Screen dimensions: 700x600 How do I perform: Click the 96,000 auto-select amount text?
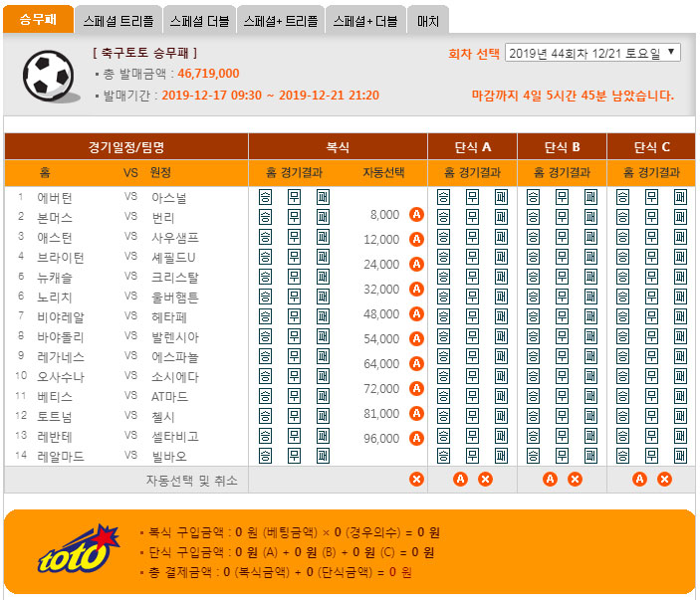pyautogui.click(x=381, y=439)
